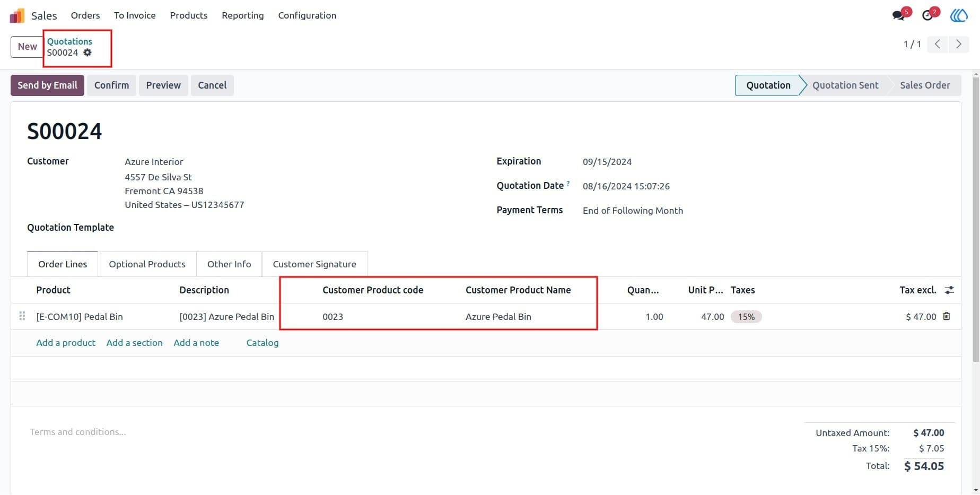Preview the quotation

(x=163, y=85)
